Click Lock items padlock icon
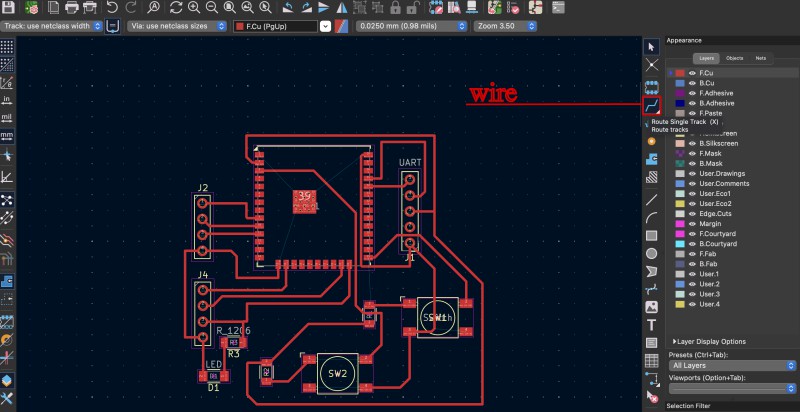Image resolution: width=800 pixels, height=412 pixels. 395,7
